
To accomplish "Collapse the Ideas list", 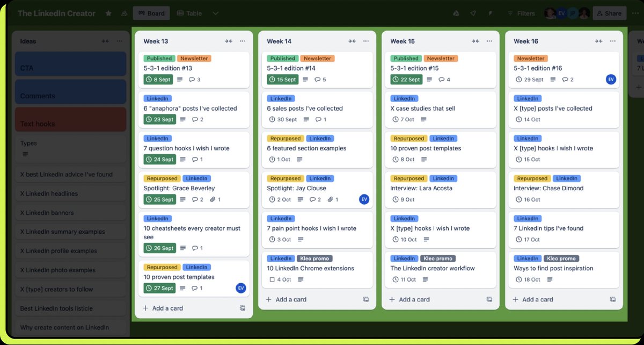I will pyautogui.click(x=105, y=41).
